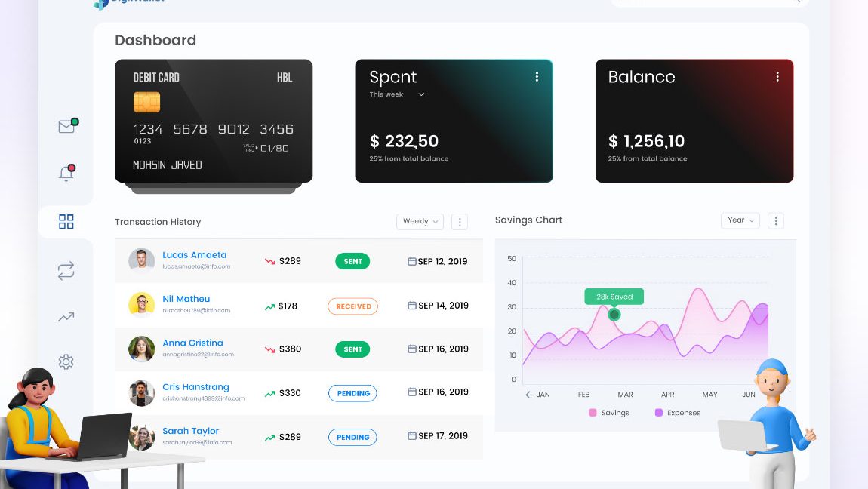Image resolution: width=868 pixels, height=489 pixels.
Task: Click the green up-trend arrow beside $178
Action: [269, 306]
